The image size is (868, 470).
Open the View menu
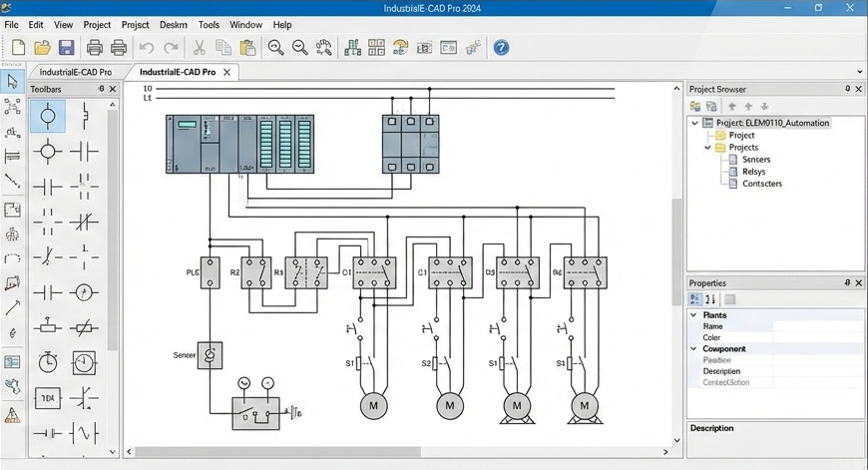pyautogui.click(x=63, y=25)
